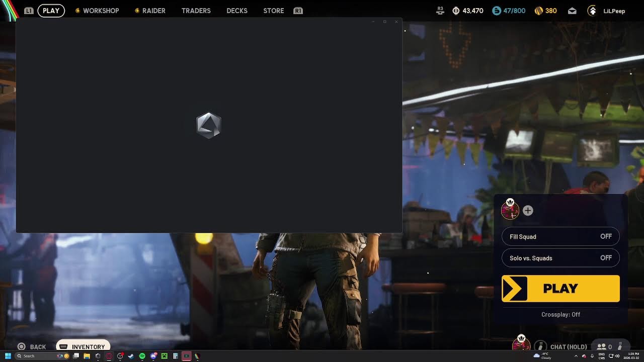Screen dimensions: 644x362
Task: Click the R1 next-tab icon
Action: tap(298, 11)
